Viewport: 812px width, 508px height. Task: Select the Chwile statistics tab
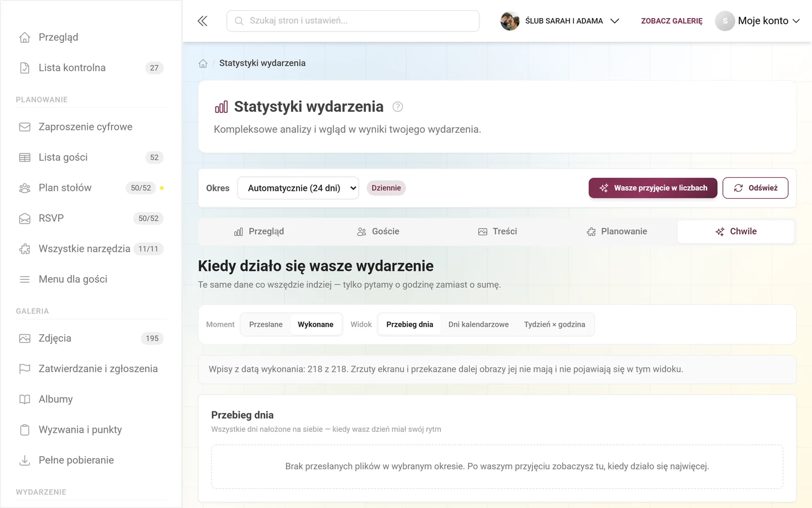coord(736,231)
